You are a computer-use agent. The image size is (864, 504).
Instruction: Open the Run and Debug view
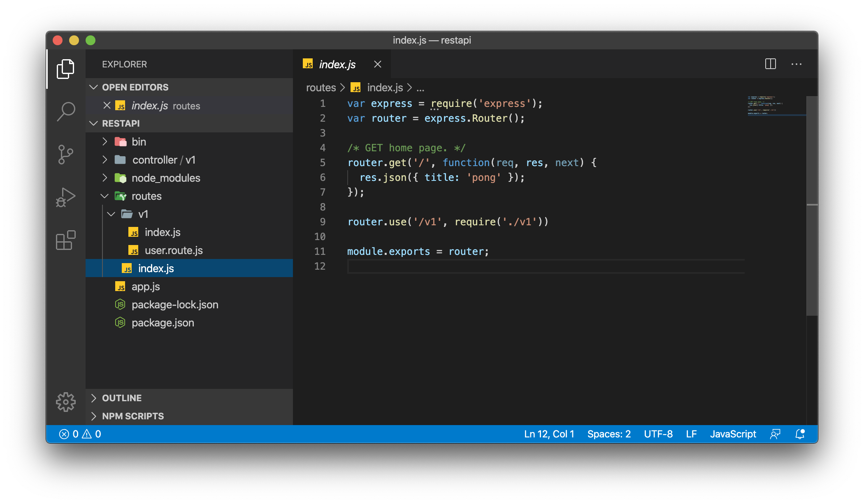(x=66, y=197)
